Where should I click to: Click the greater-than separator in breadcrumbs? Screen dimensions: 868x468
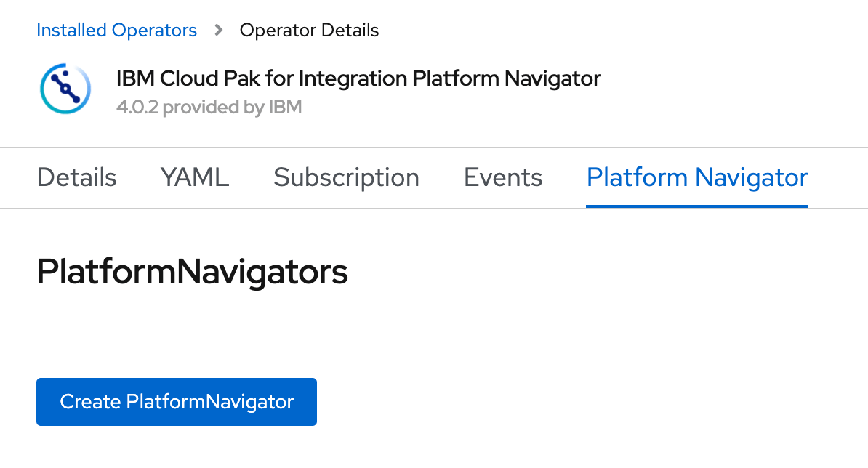coord(217,31)
